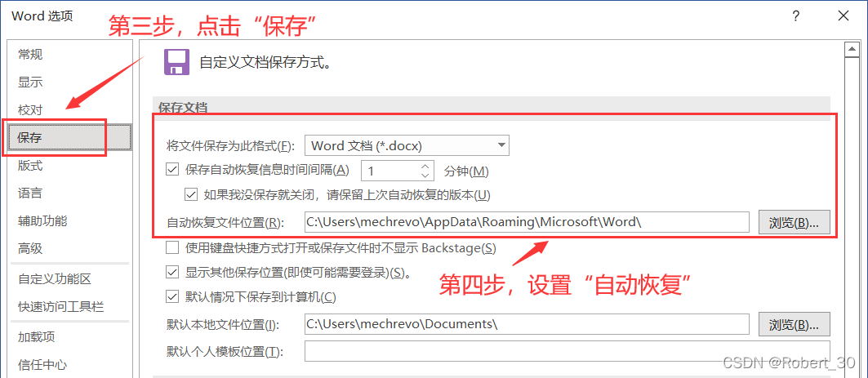Click the purple floppy disk save icon
Viewport: 868px width, 378px height.
click(176, 61)
